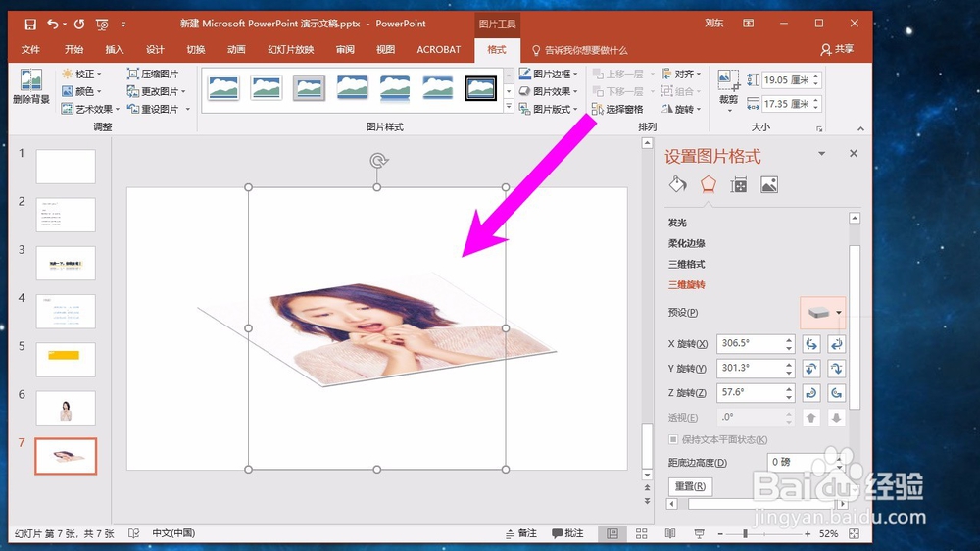The height and width of the screenshot is (551, 980).
Task: Open the Corrections (校正) menu
Action: (81, 74)
